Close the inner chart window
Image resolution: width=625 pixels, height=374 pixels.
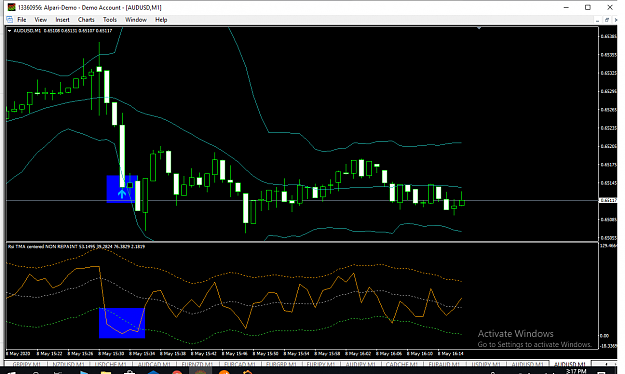coord(615,20)
